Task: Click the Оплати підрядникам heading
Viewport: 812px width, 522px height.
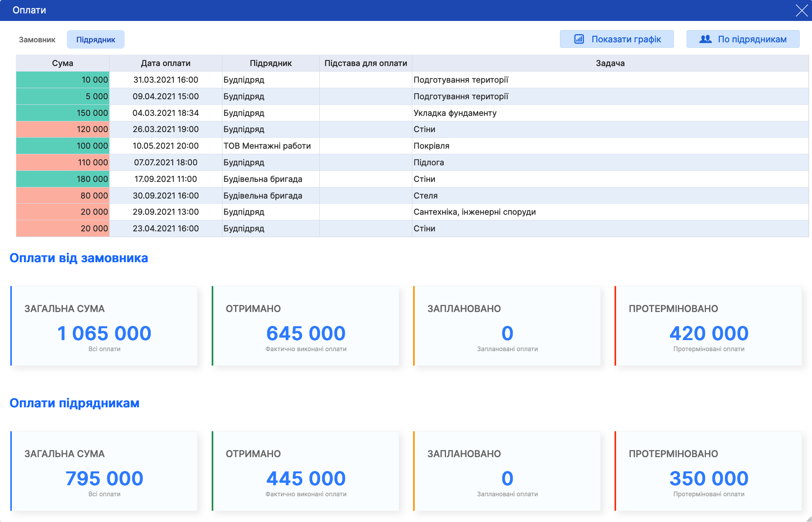Action: [74, 403]
